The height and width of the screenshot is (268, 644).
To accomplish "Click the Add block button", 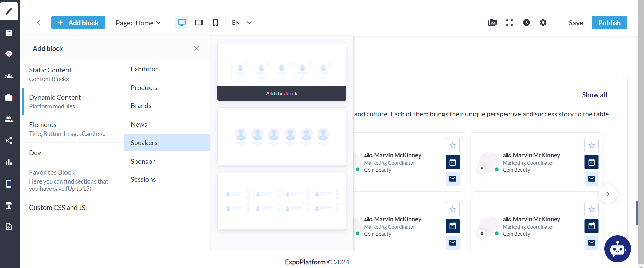I will pos(78,23).
